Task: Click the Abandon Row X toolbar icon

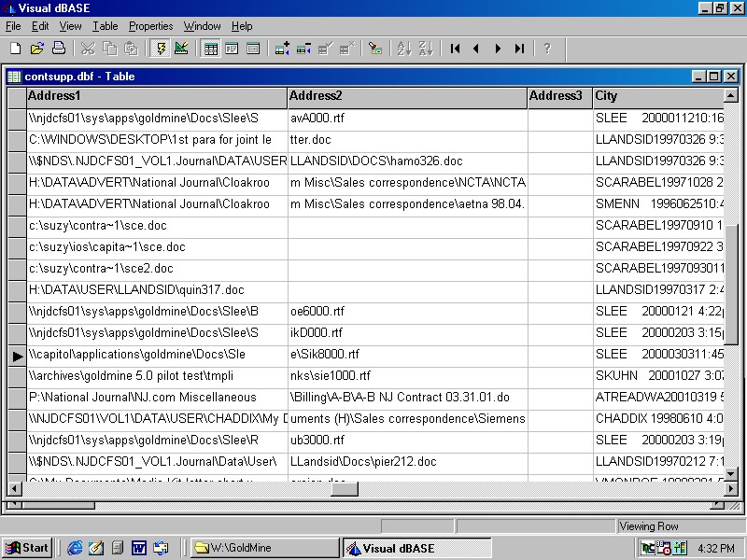Action: (346, 49)
